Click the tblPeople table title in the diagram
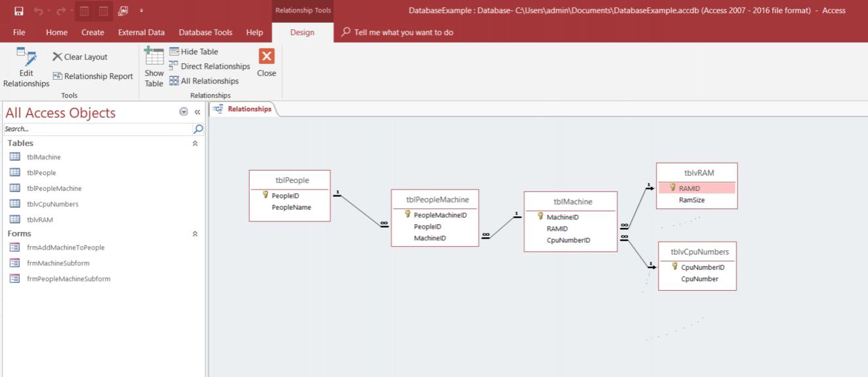 [x=292, y=180]
